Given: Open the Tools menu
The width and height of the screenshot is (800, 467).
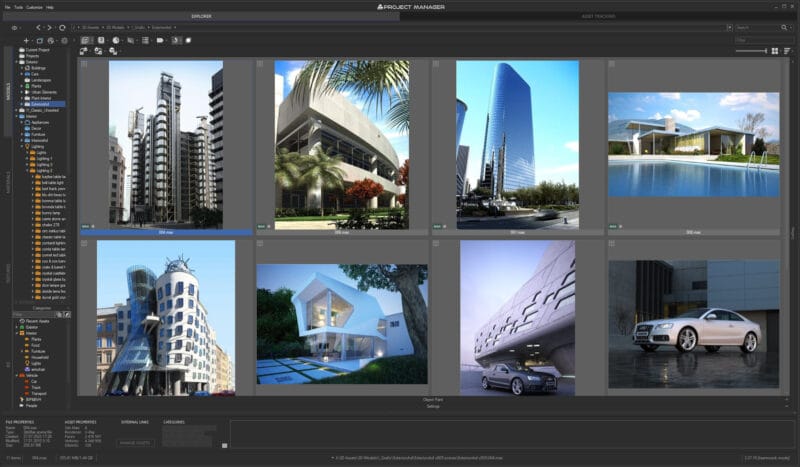Looking at the screenshot, I should pyautogui.click(x=18, y=7).
